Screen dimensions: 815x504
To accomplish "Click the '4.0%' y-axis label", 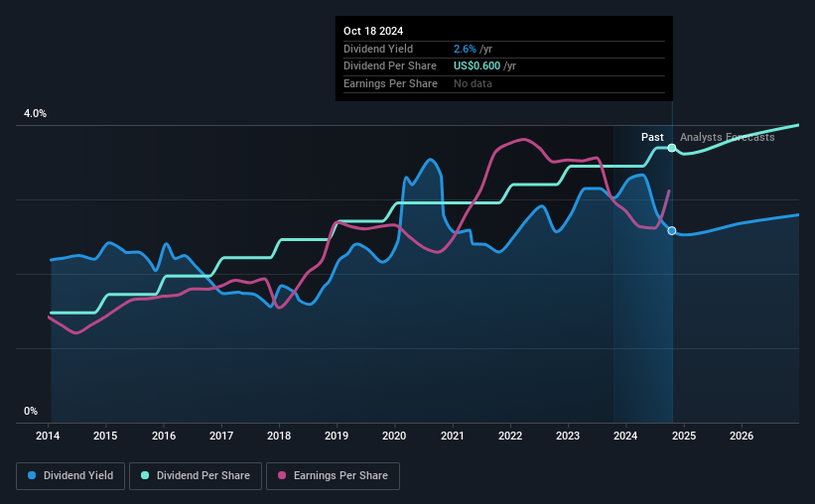I will tap(36, 113).
